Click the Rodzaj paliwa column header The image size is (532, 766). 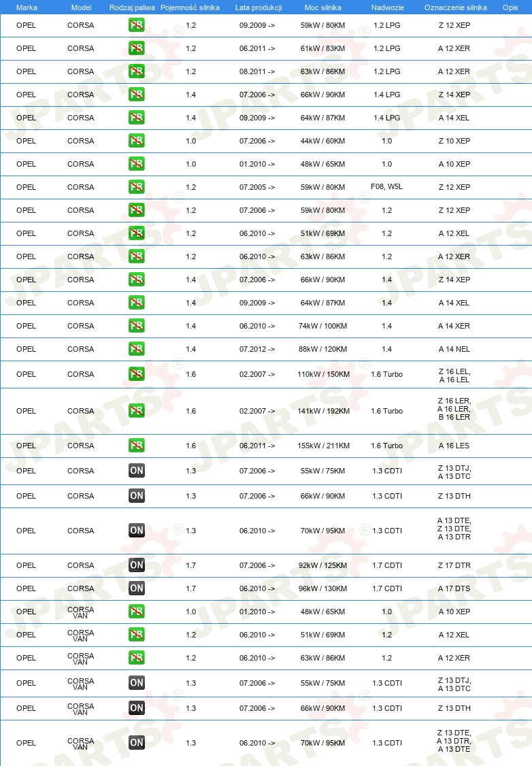point(132,7)
